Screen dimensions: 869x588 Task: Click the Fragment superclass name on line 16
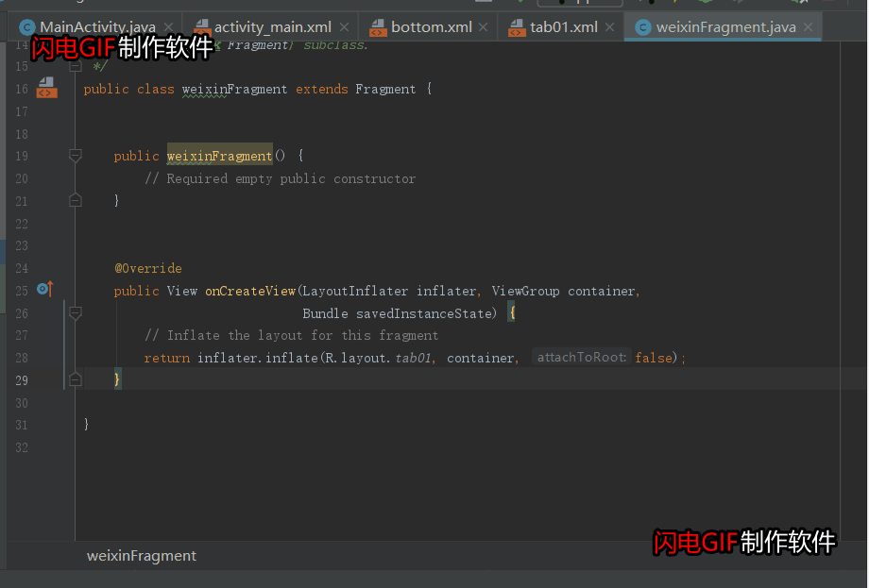click(385, 89)
